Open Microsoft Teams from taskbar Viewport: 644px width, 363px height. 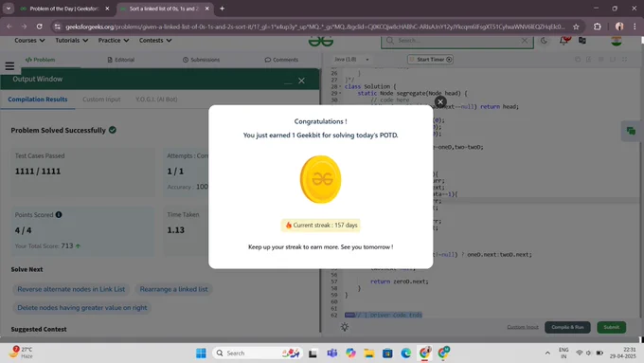(x=331, y=354)
